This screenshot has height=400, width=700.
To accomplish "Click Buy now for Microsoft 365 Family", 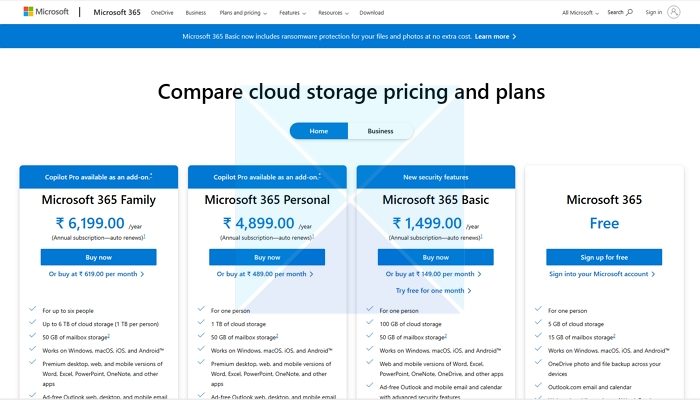I will tap(99, 257).
